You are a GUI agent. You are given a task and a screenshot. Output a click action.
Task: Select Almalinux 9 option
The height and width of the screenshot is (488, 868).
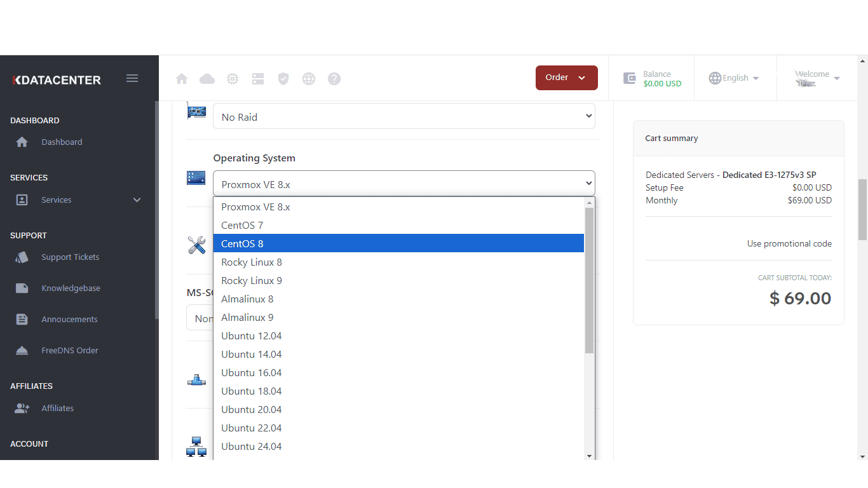click(398, 318)
